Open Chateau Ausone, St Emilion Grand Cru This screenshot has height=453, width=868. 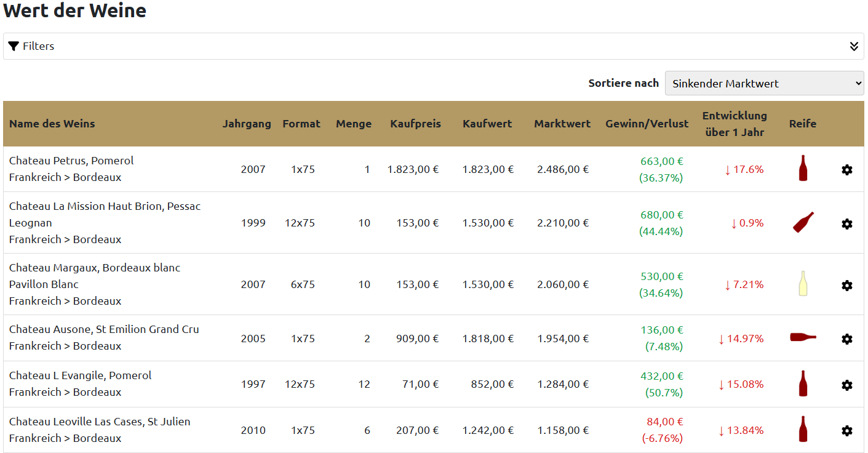tap(104, 329)
